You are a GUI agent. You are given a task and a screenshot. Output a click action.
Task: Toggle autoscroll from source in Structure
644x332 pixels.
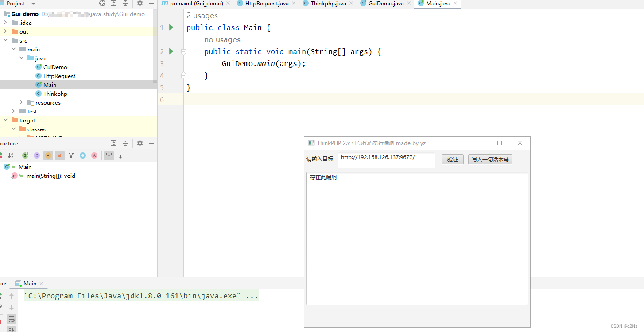coord(120,156)
